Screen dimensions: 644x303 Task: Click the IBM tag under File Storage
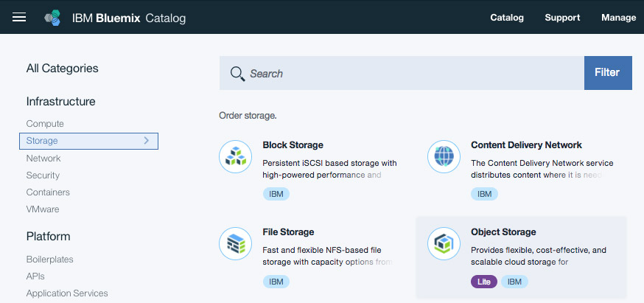pyautogui.click(x=276, y=282)
